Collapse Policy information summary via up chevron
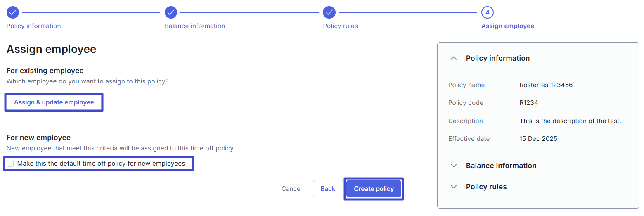Viewport: 644px width, 216px height. [454, 58]
